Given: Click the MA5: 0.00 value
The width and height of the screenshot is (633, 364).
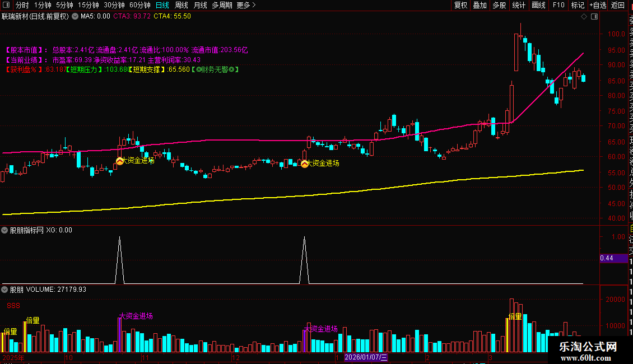Looking at the screenshot, I should click(x=95, y=16).
